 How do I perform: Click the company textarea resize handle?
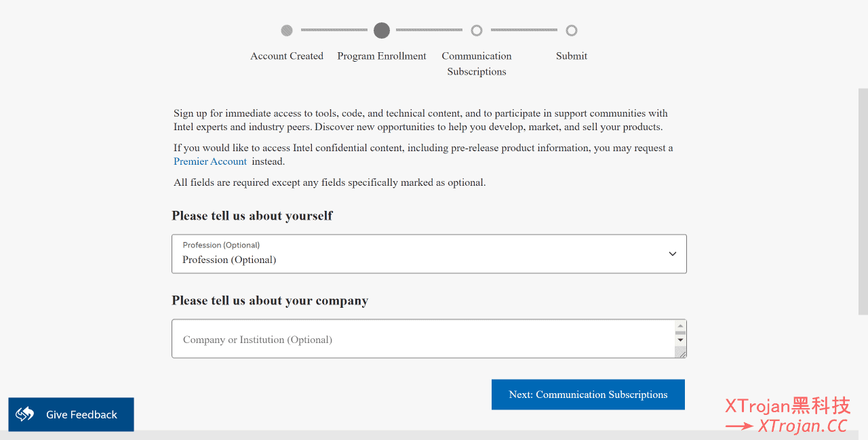[x=681, y=352]
